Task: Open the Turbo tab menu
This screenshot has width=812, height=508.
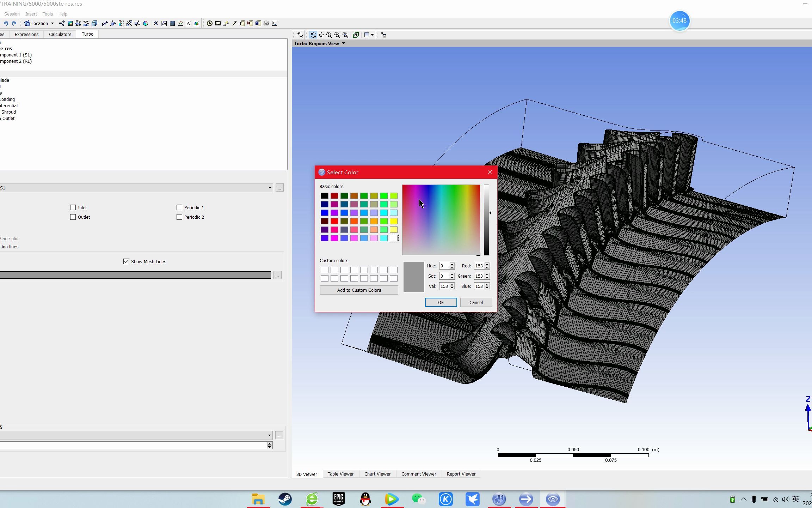Action: pos(87,34)
